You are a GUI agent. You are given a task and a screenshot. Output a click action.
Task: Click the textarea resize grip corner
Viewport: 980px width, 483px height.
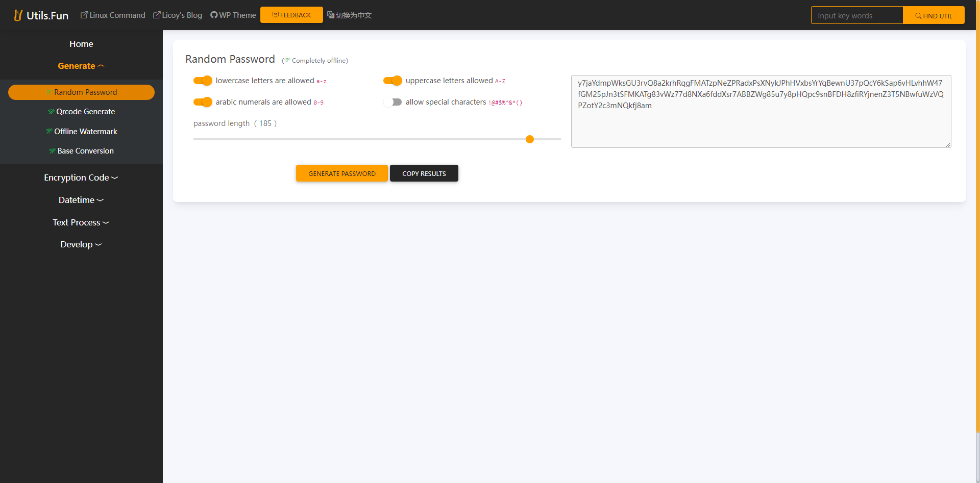948,144
